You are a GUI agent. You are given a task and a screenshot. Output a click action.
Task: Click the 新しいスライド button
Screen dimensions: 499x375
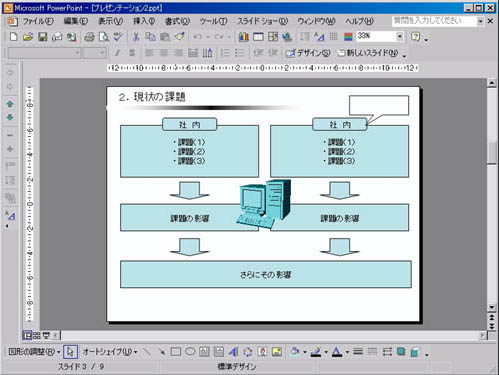pyautogui.click(x=368, y=53)
